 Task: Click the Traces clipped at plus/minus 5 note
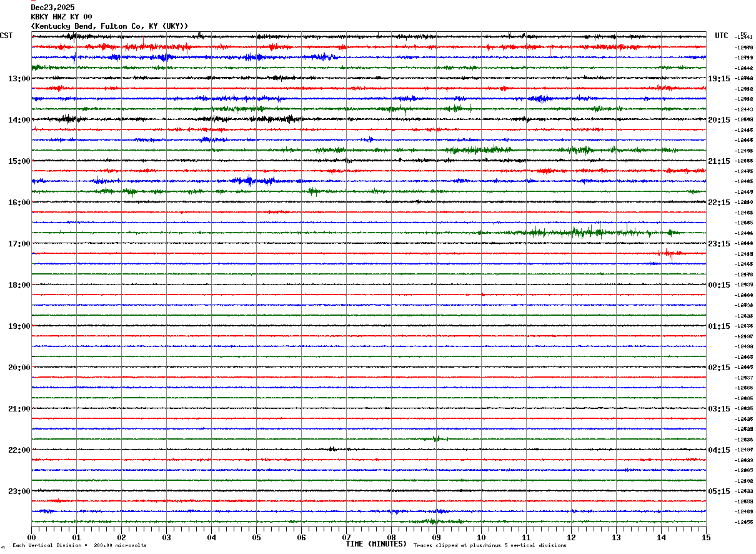coord(490,546)
